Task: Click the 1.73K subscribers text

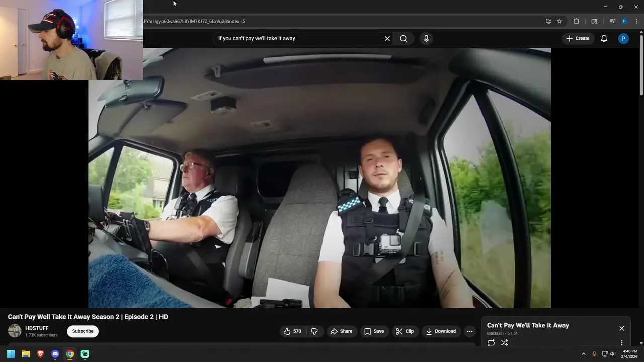Action: tap(41, 335)
